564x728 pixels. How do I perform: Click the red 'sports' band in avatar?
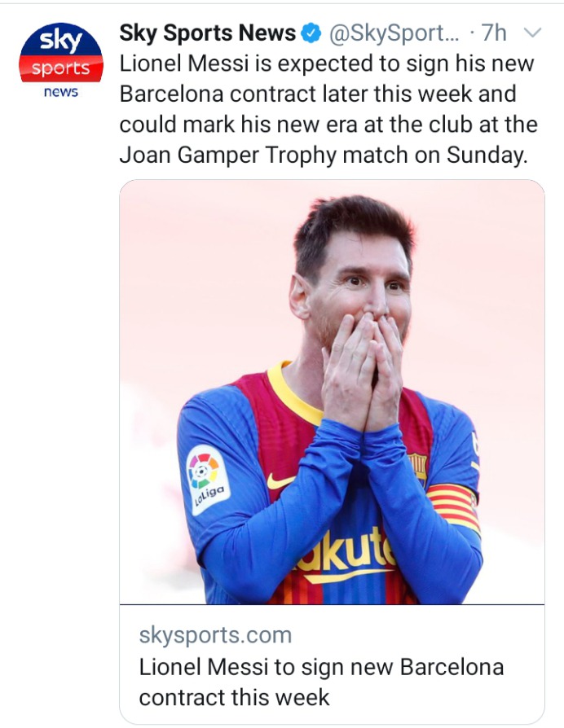(61, 68)
